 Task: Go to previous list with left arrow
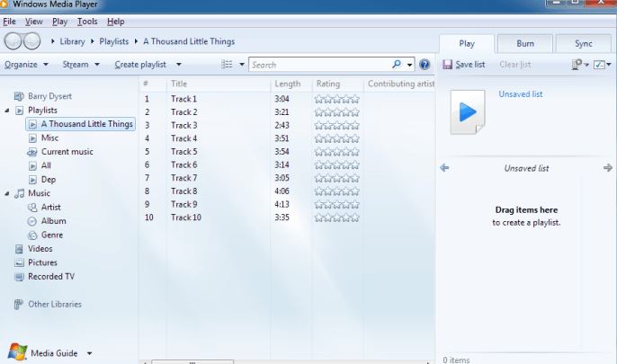[x=444, y=168]
